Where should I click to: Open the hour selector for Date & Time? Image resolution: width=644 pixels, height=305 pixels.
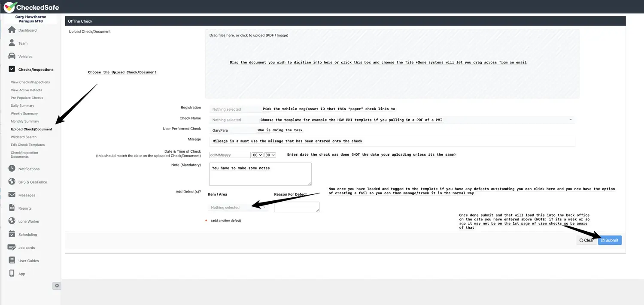point(257,155)
